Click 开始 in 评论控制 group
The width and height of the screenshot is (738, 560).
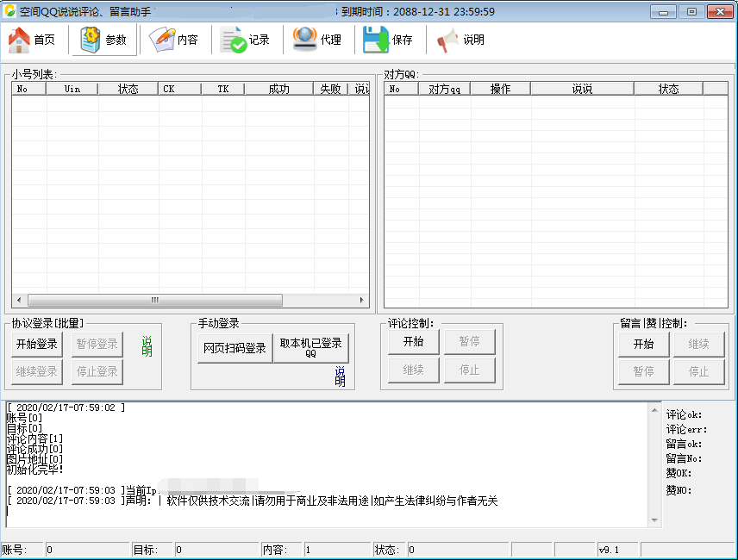click(x=413, y=342)
